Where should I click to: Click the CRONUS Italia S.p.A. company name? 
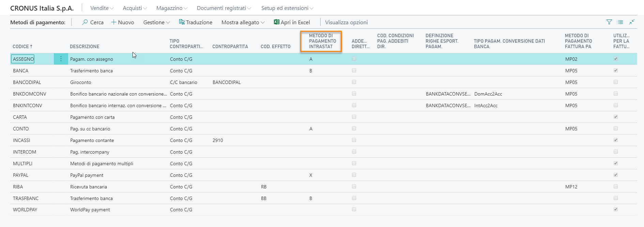click(x=42, y=8)
